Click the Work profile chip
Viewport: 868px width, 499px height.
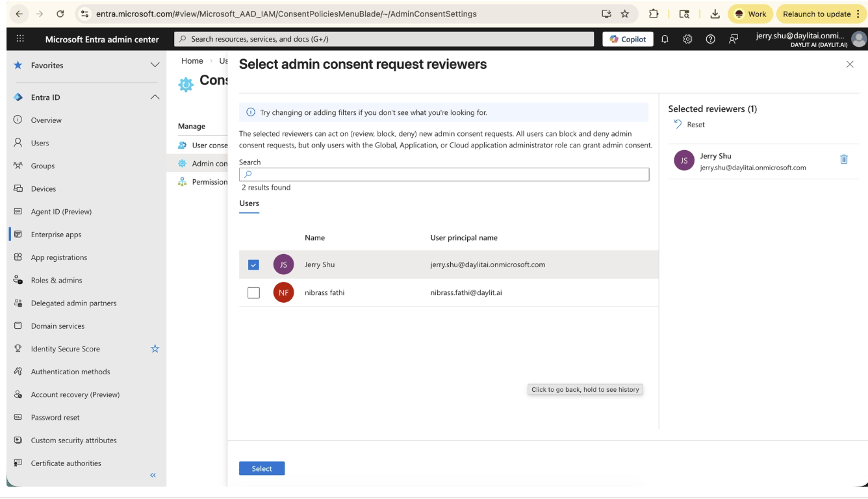pos(750,14)
